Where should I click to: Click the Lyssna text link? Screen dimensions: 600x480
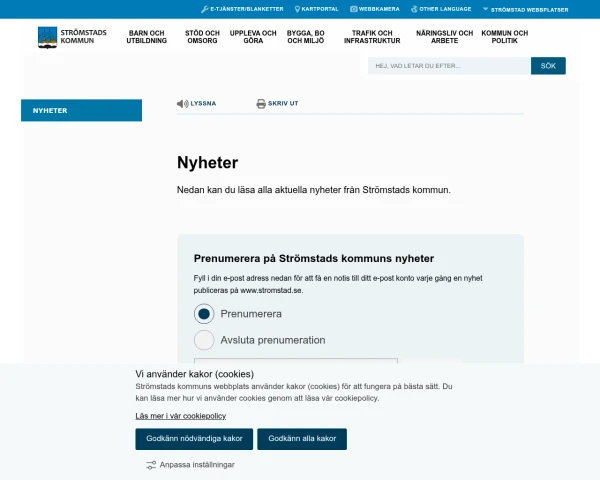(x=203, y=103)
